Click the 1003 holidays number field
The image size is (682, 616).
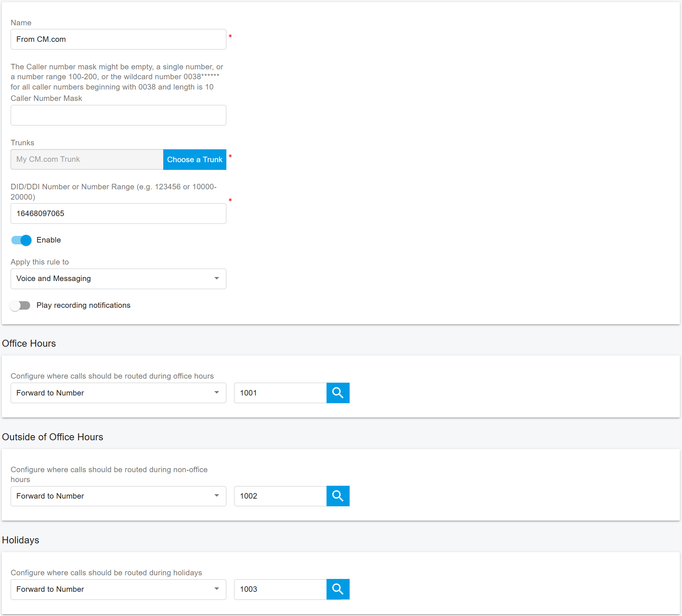coord(280,589)
